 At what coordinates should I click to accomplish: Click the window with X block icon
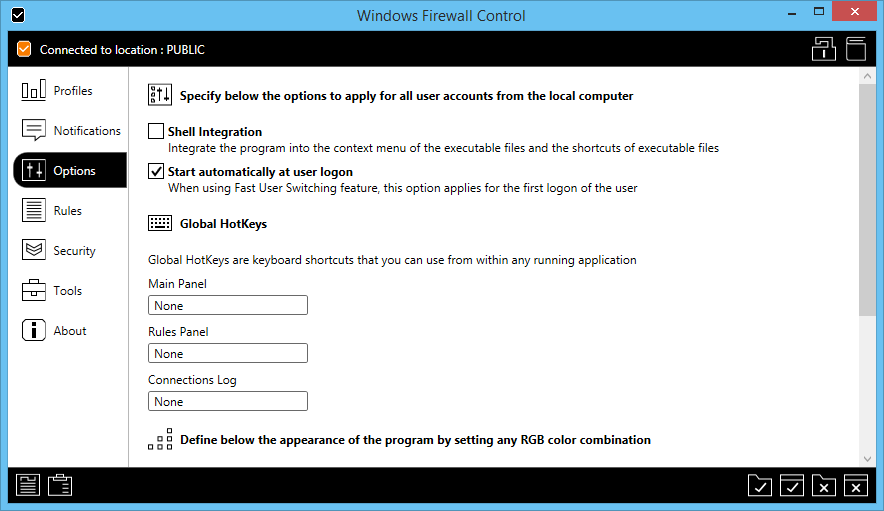point(856,485)
